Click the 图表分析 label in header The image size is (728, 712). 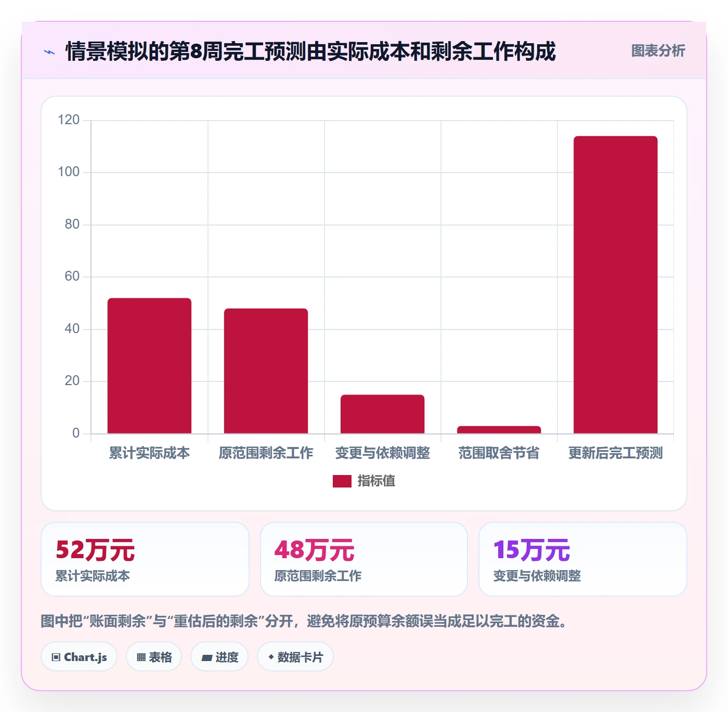tap(658, 51)
